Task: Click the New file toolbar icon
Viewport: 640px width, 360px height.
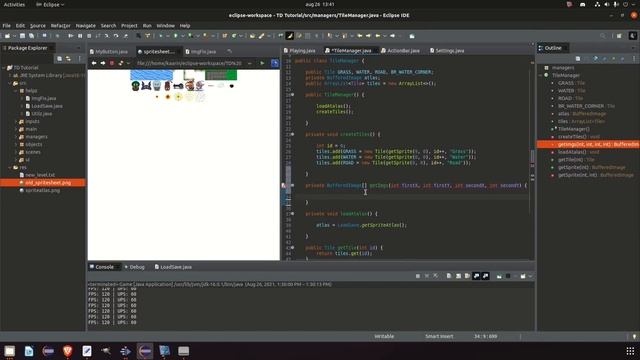Action: point(7,36)
